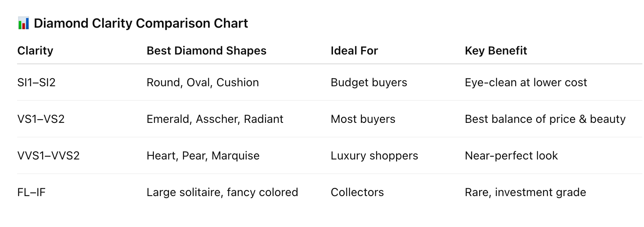This screenshot has width=644, height=227.
Task: Click the Key Benefit column header
Action: 496,50
